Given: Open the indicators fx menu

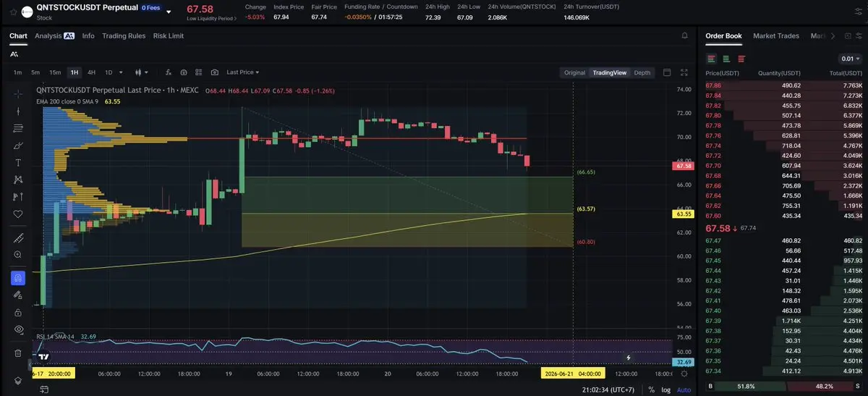Looking at the screenshot, I should tap(169, 72).
